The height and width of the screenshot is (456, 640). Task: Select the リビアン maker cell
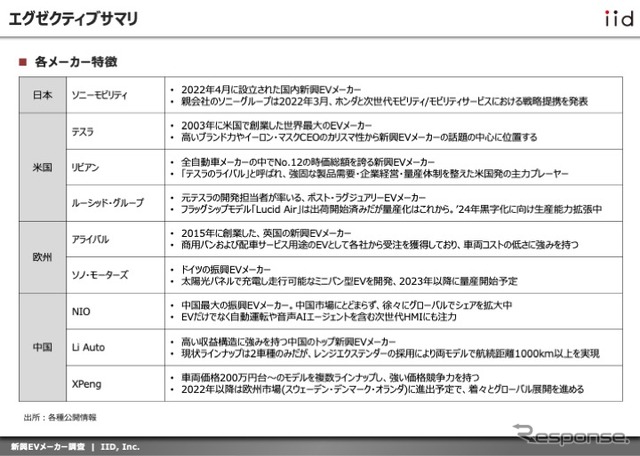pyautogui.click(x=116, y=167)
